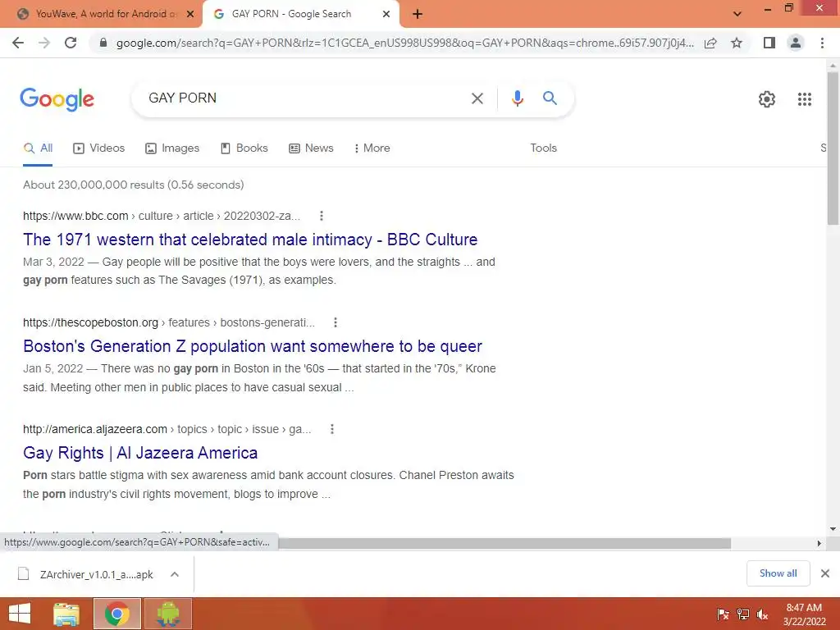Open options for the BBC result
Image resolution: width=840 pixels, height=630 pixels.
point(322,216)
